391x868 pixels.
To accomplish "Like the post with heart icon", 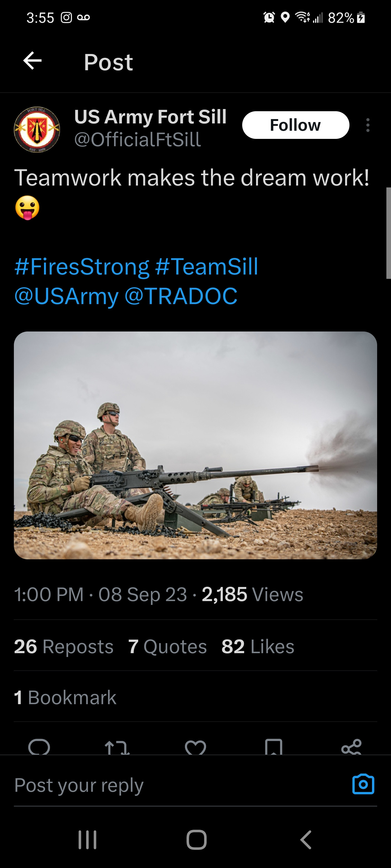I will [195, 747].
